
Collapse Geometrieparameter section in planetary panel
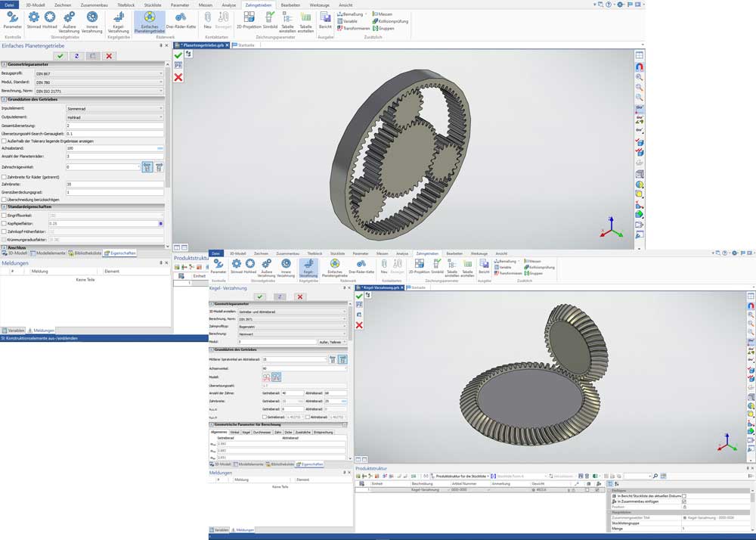coord(4,64)
